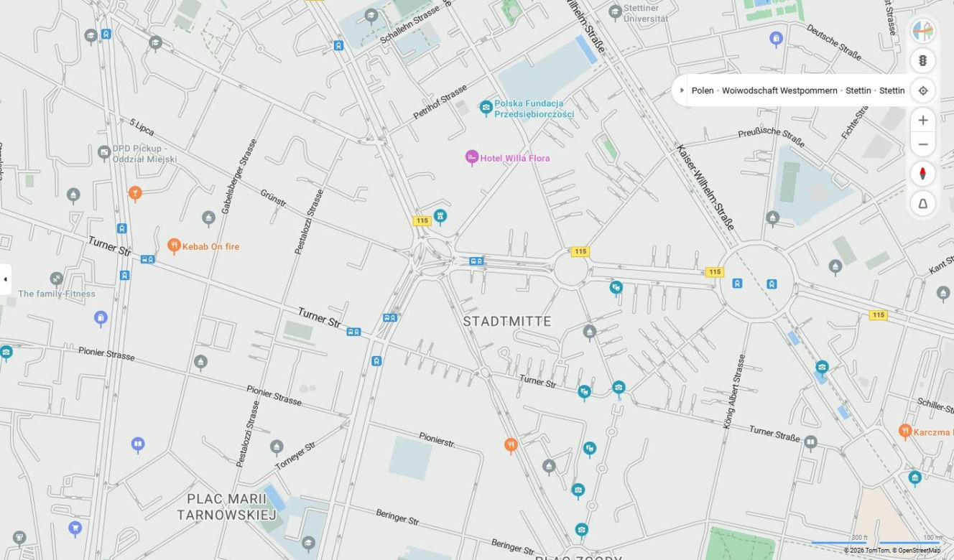This screenshot has height=560, width=954.
Task: Toggle the traffic light layer
Action: pyautogui.click(x=923, y=61)
